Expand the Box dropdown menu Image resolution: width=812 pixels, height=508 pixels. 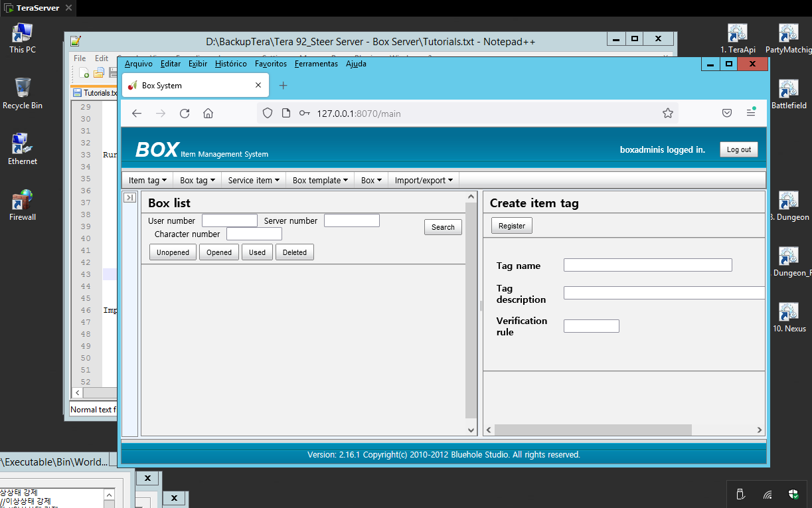click(371, 180)
